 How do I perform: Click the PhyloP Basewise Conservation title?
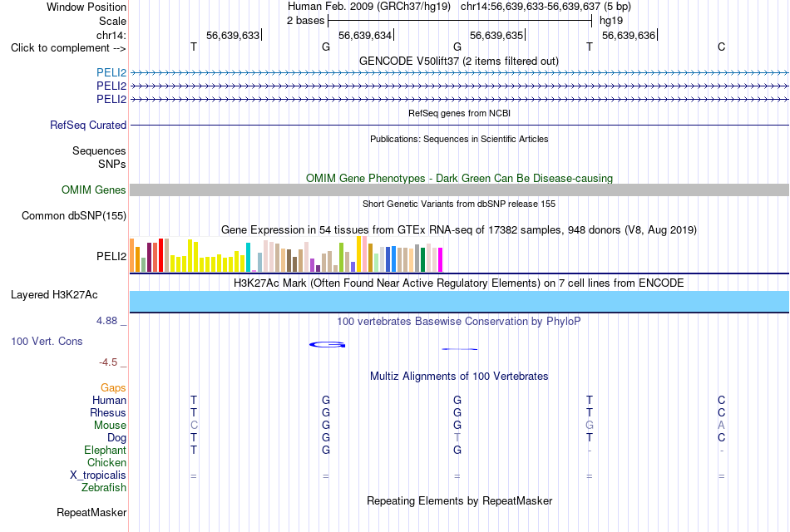[x=458, y=322]
